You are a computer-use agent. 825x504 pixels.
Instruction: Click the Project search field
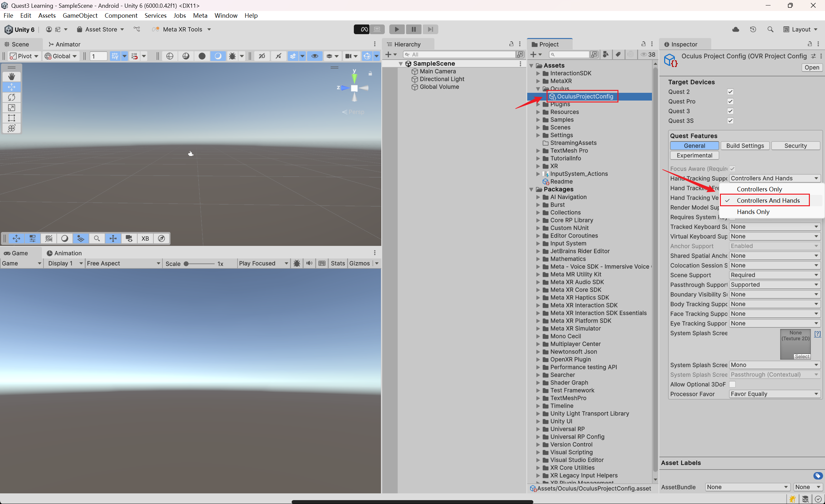[x=569, y=54]
